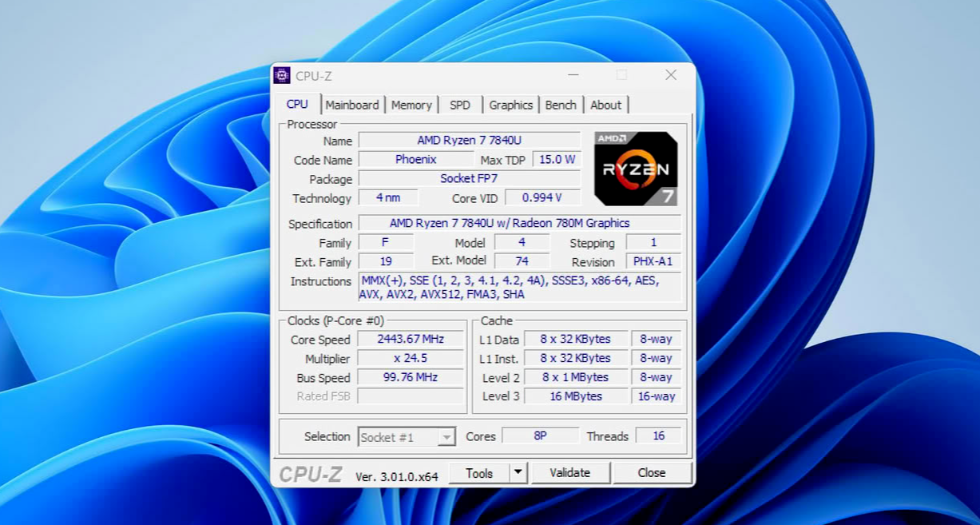Click the Close button at bottom
This screenshot has width=980, height=525.
click(652, 473)
